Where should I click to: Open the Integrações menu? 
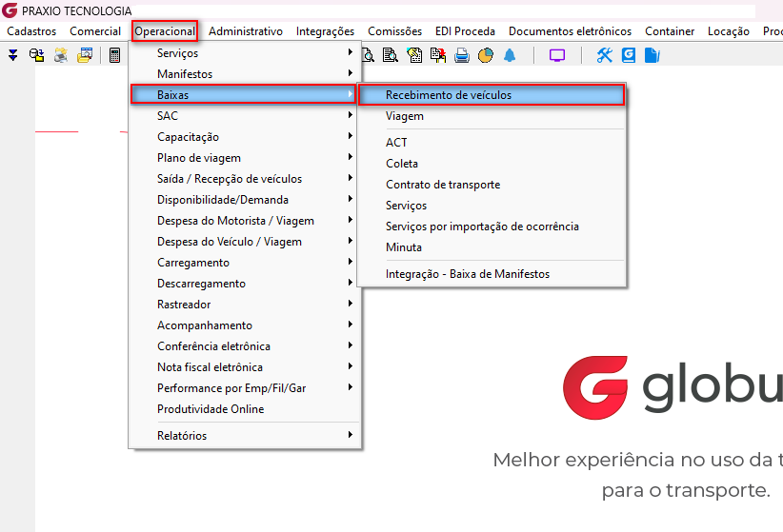[x=325, y=31]
